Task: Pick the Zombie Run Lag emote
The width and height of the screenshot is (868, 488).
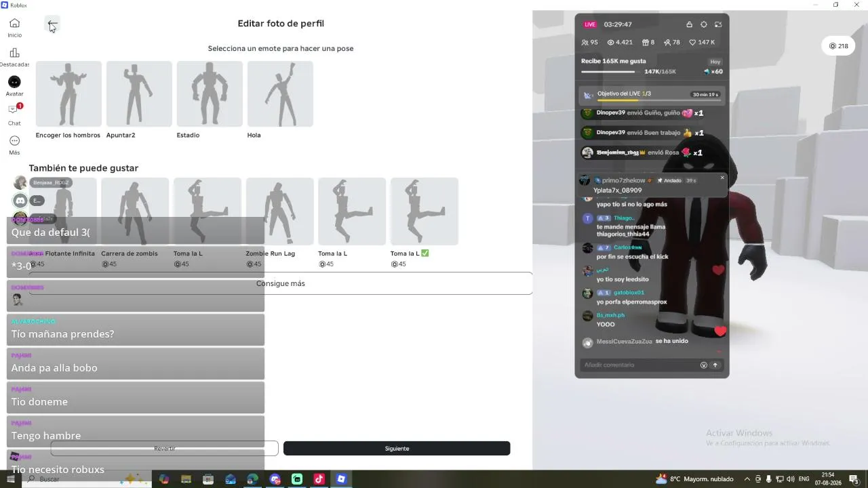Action: click(x=279, y=222)
